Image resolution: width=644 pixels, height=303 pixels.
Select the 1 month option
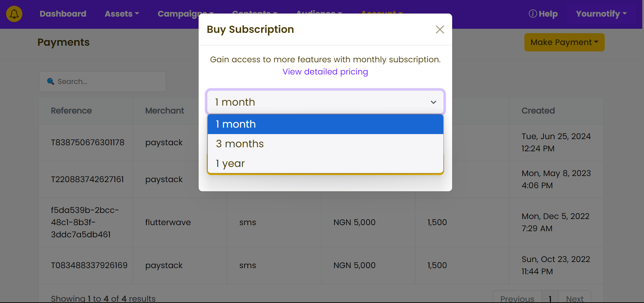coord(325,124)
